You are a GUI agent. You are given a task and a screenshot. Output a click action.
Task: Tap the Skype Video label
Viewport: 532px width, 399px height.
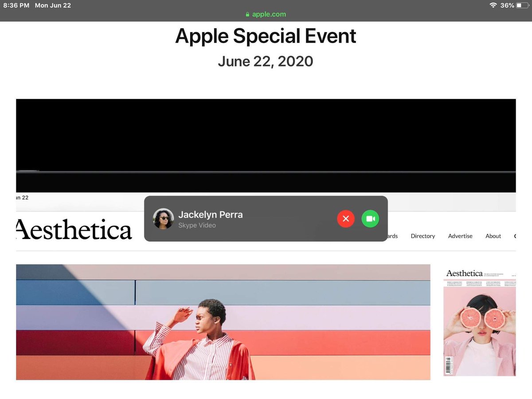click(197, 225)
